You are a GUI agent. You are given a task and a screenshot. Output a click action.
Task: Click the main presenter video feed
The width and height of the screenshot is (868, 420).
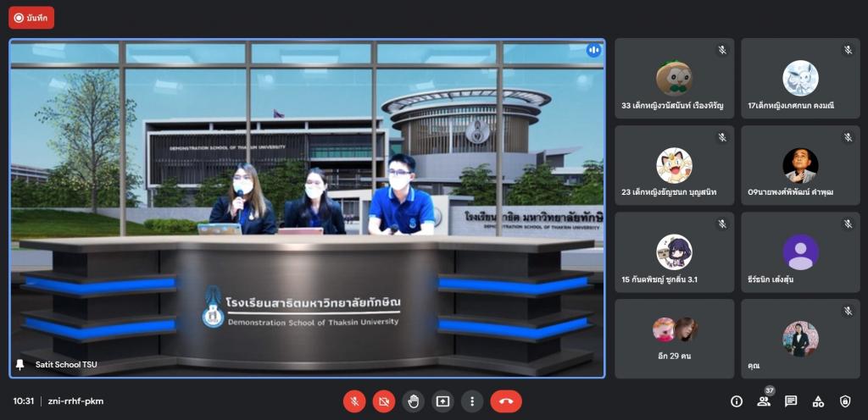(x=307, y=207)
